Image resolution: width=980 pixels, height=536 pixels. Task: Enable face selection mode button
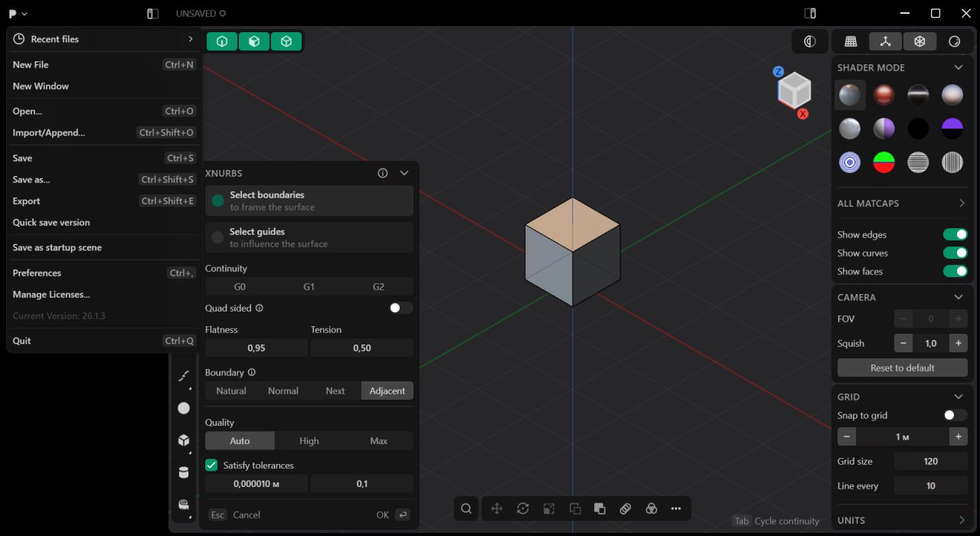(x=254, y=41)
